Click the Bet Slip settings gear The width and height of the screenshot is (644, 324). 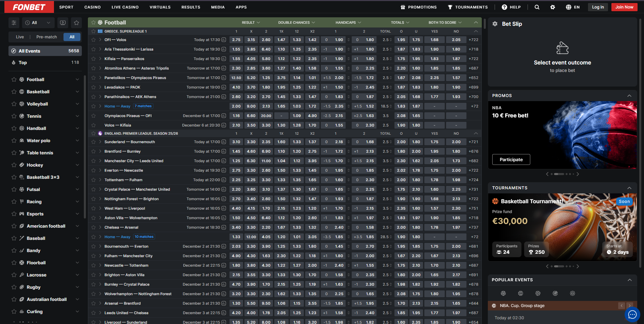tap(495, 24)
